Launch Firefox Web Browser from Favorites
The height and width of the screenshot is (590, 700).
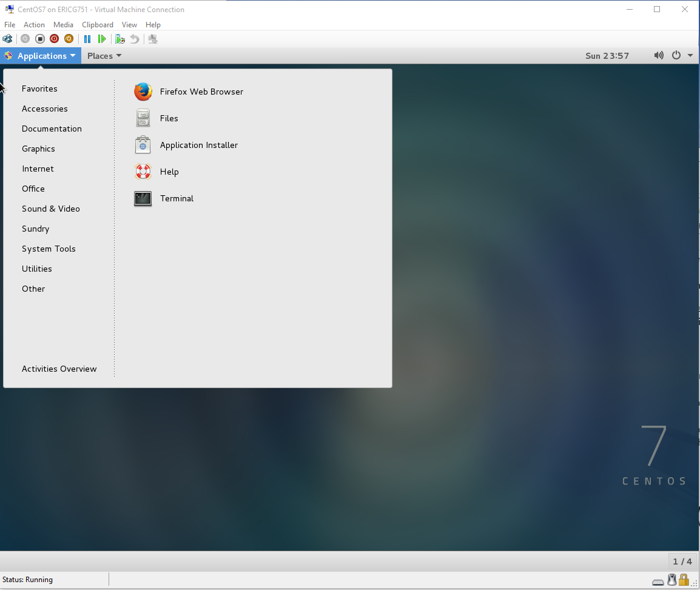click(189, 92)
